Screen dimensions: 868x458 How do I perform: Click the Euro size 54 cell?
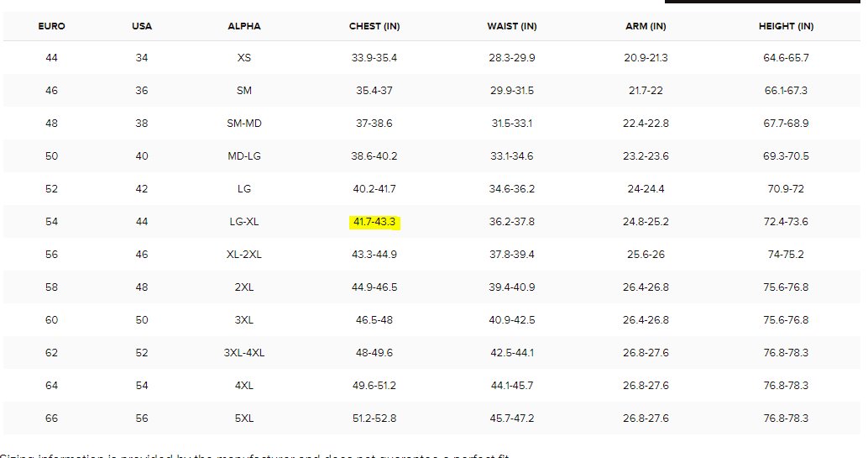[51, 222]
